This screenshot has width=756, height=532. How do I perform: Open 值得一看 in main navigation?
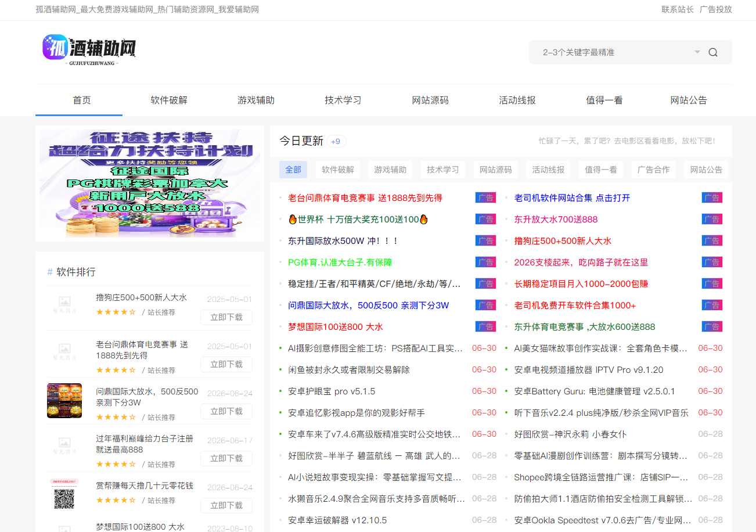coord(604,100)
